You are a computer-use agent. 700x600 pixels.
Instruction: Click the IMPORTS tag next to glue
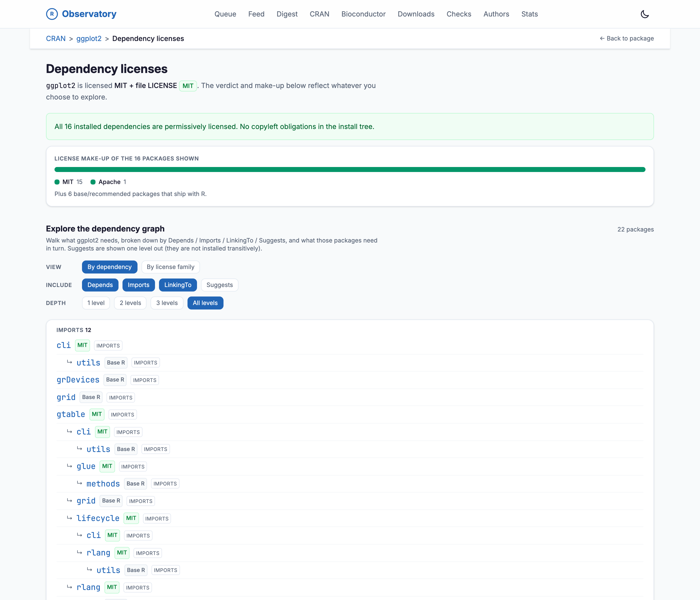point(133,466)
